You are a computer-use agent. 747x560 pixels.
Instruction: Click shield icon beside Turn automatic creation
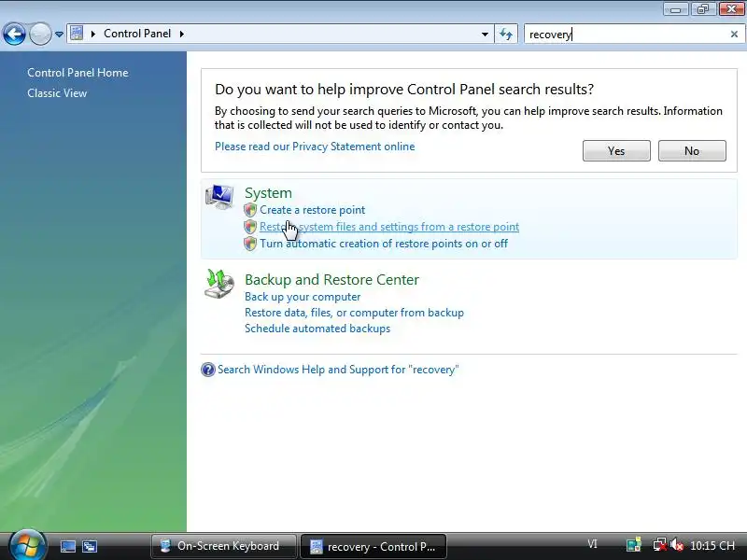[x=250, y=244]
